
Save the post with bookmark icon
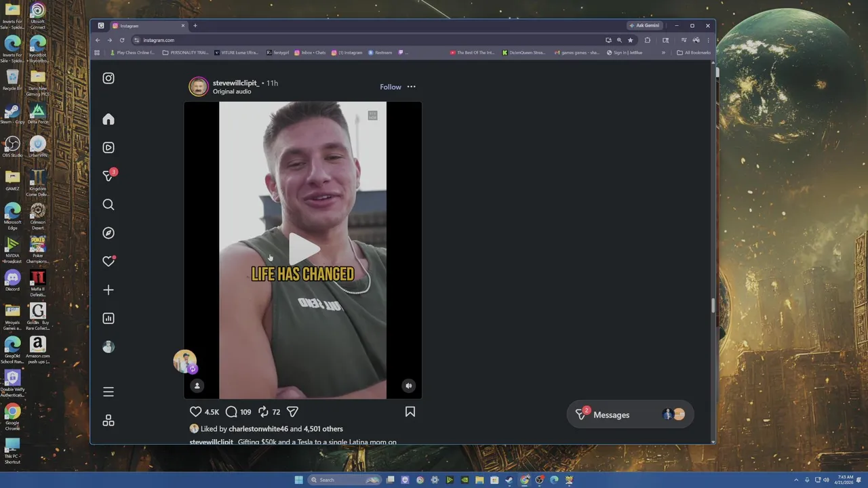pos(410,411)
